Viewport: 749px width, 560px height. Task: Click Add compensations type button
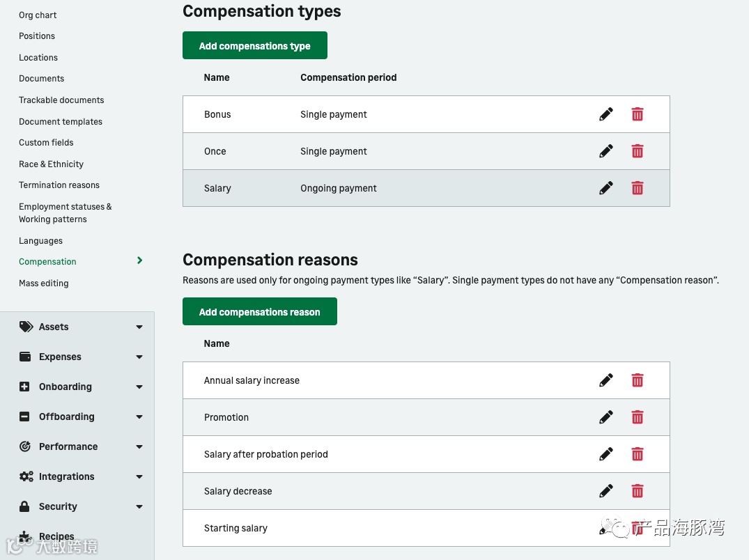[x=254, y=46]
